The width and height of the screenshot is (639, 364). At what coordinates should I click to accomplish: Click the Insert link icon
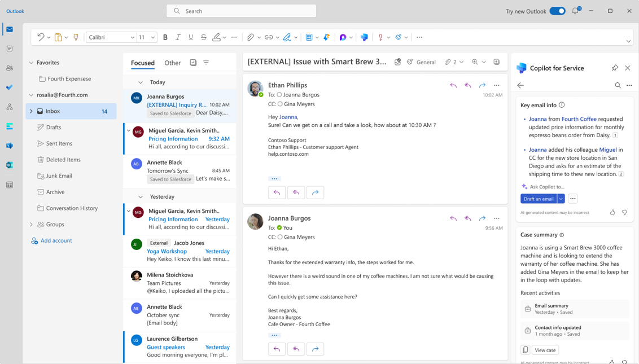[268, 37]
